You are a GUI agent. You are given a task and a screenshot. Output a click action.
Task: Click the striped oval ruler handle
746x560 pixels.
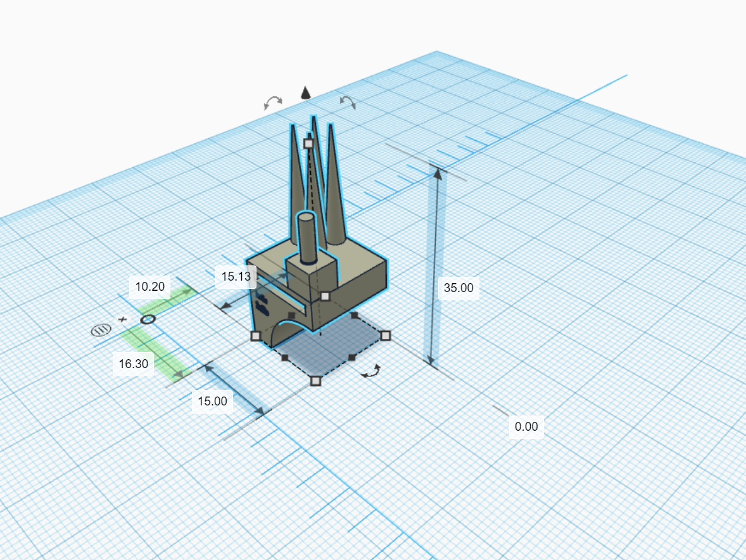[x=101, y=329]
